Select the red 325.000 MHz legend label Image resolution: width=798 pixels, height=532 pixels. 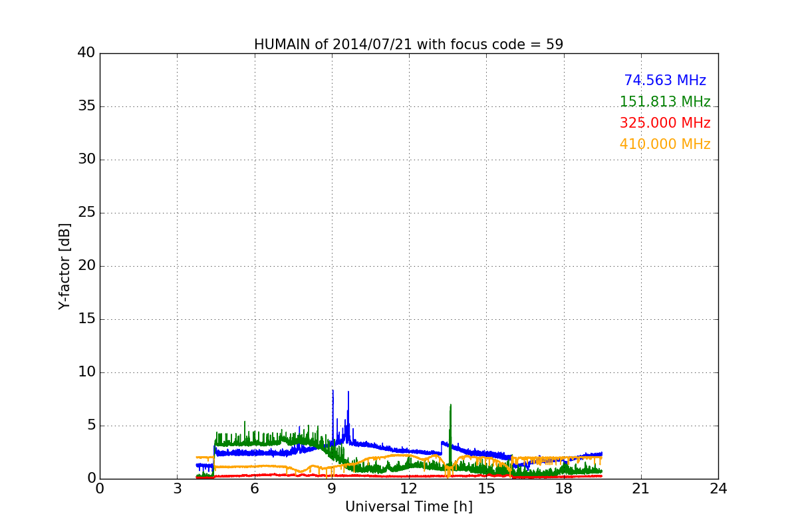[665, 123]
